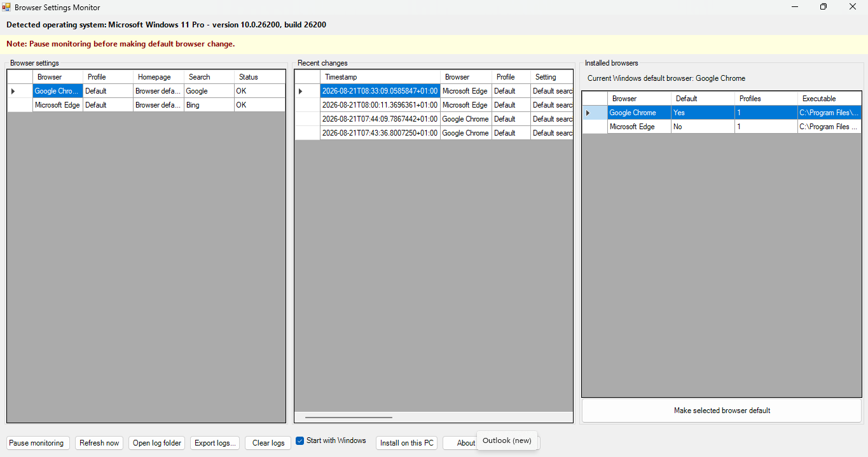Click the row selector beside Microsoft Edge in Installed browsers
Viewport: 868px width, 457px height.
tap(595, 127)
